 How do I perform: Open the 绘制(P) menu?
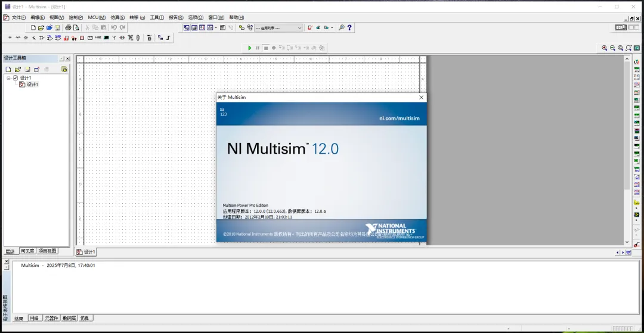pyautogui.click(x=76, y=17)
